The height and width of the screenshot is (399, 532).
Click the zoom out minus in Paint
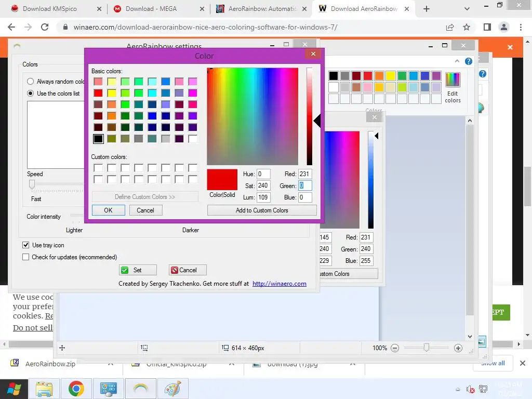tap(395, 348)
